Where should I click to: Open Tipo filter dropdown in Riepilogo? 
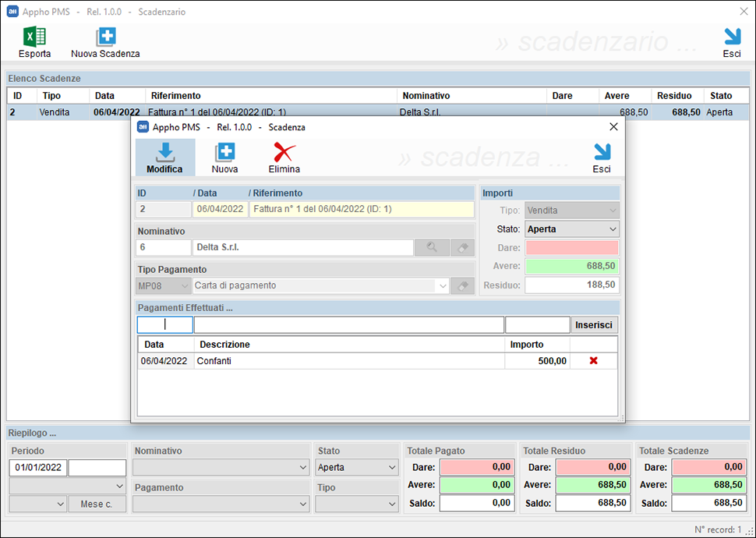tap(357, 504)
